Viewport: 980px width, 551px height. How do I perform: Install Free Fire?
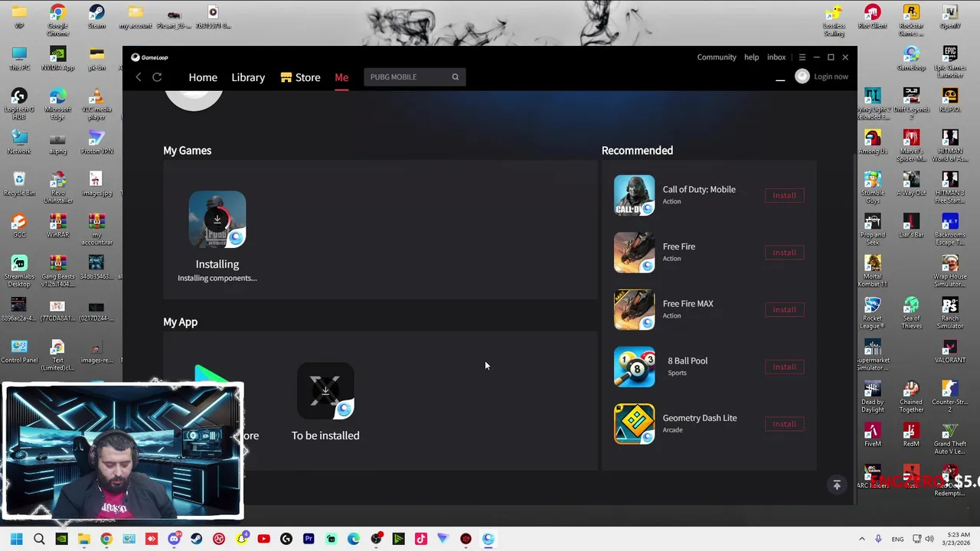click(784, 253)
